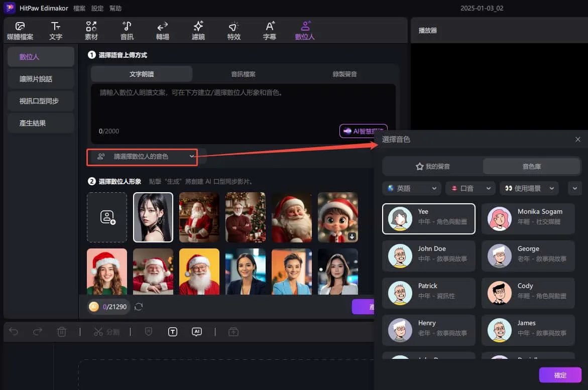Click the undo arrow icon

click(x=13, y=331)
